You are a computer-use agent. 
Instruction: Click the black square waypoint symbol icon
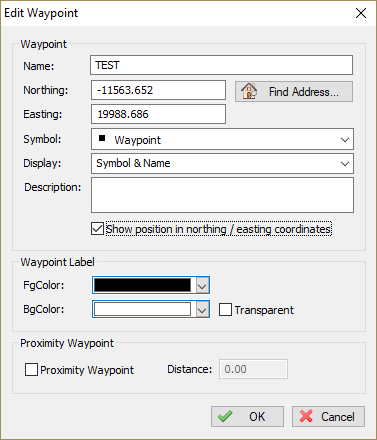[102, 138]
